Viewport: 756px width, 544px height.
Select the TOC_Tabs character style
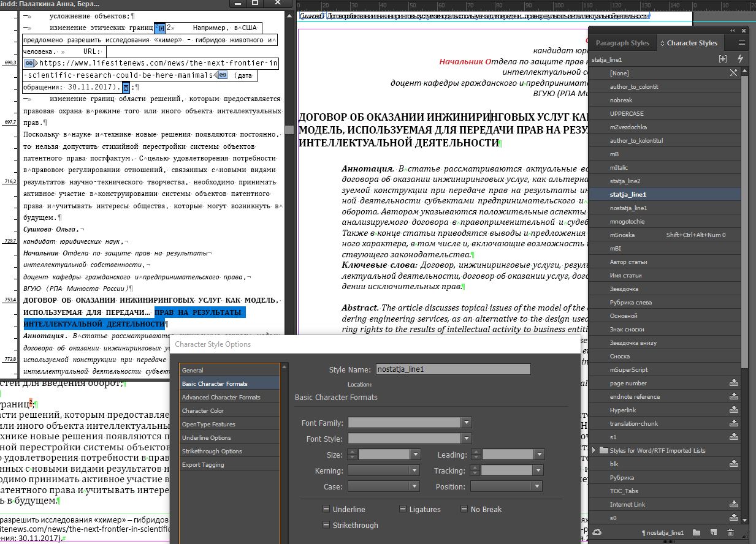[665, 491]
